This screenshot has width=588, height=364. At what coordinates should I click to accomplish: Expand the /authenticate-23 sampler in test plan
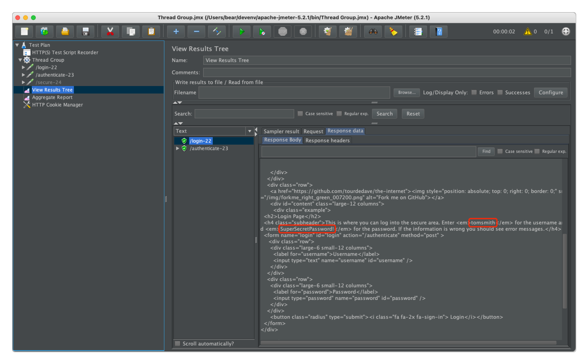click(x=23, y=75)
